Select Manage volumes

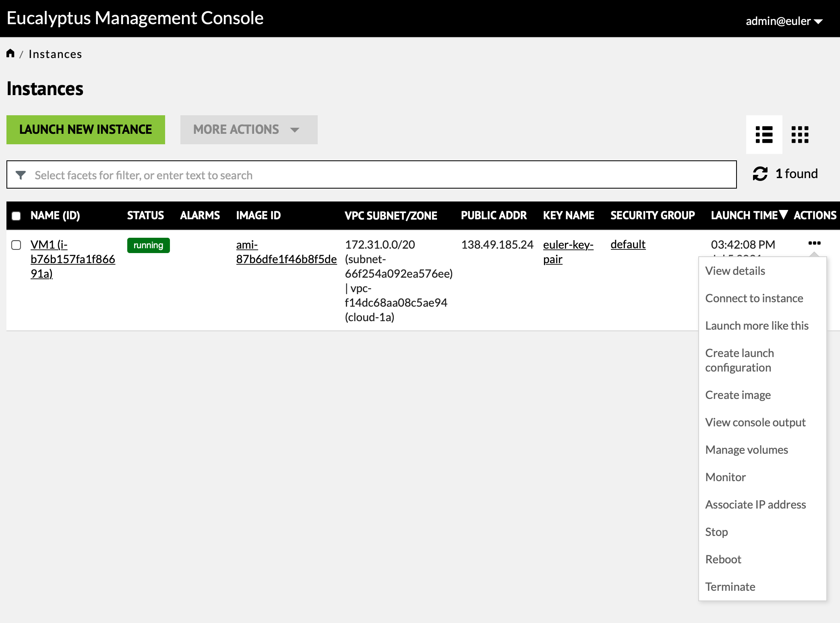747,450
